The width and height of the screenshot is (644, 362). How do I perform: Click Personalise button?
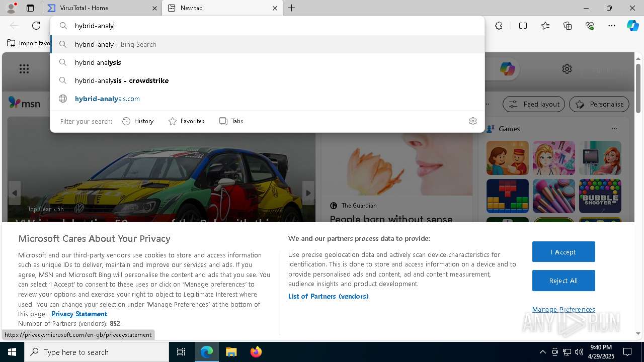coord(599,104)
